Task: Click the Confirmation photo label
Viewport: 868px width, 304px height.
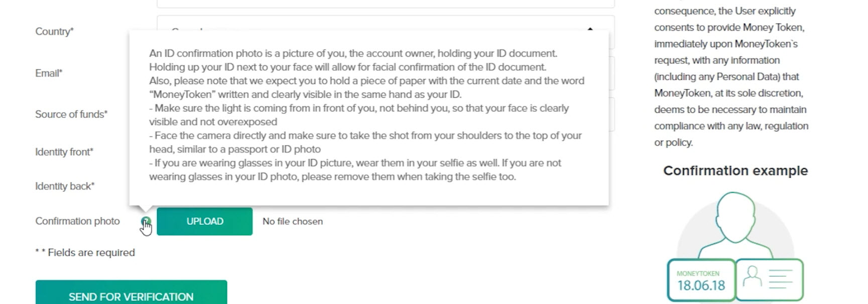Action: [x=77, y=221]
